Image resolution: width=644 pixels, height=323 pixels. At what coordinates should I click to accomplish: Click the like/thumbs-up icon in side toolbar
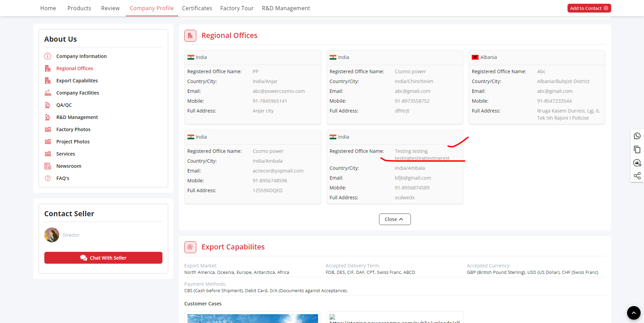pos(637,163)
